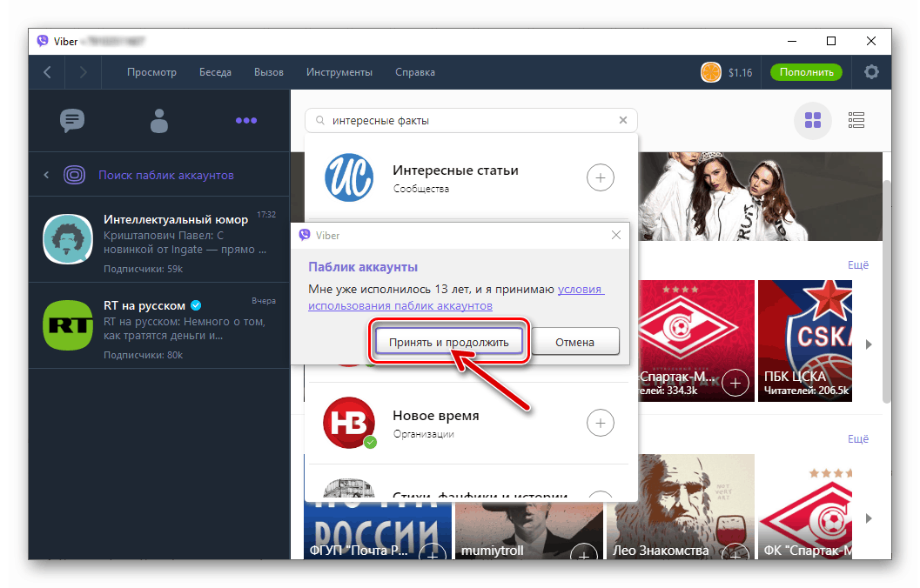Click Ещё next to sports section
920x588 pixels.
(x=858, y=264)
